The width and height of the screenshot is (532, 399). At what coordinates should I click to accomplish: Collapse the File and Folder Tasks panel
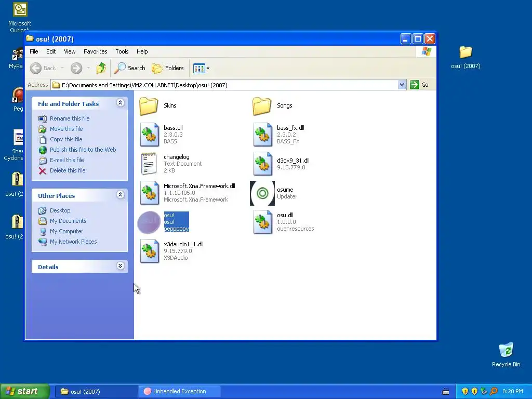click(x=120, y=103)
